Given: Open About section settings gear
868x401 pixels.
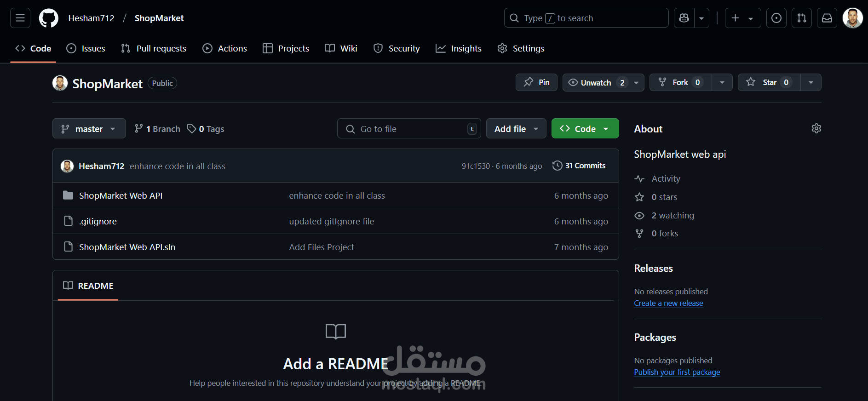Looking at the screenshot, I should click(816, 128).
